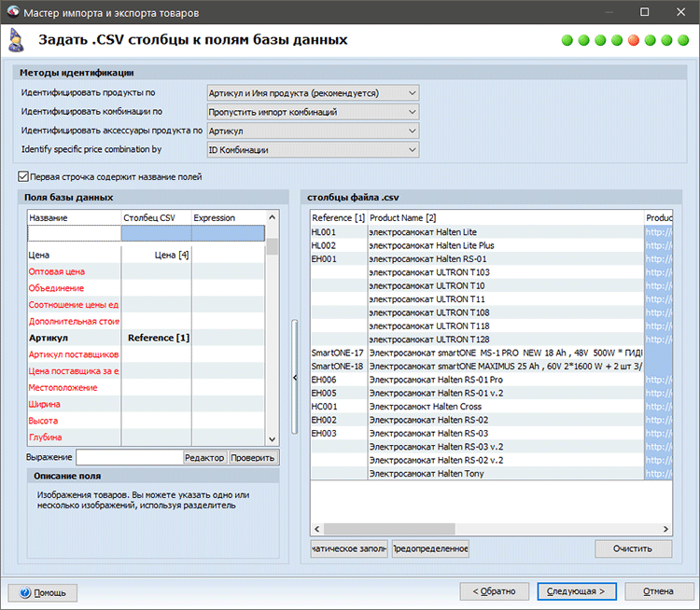Viewport: 700px width, 610px height.
Task: Select the 'Артикул' field row
Action: 146,338
